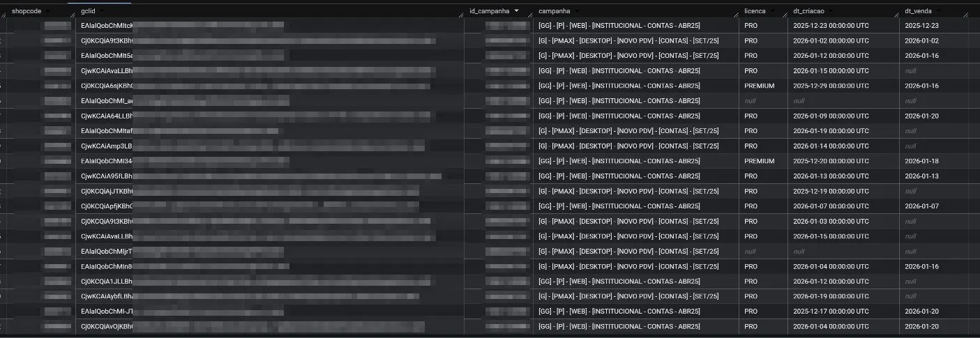Screen dimensions: 980x338
Task: Select campanha cell in 2026-01-14 creation row
Action: pyautogui.click(x=636, y=146)
